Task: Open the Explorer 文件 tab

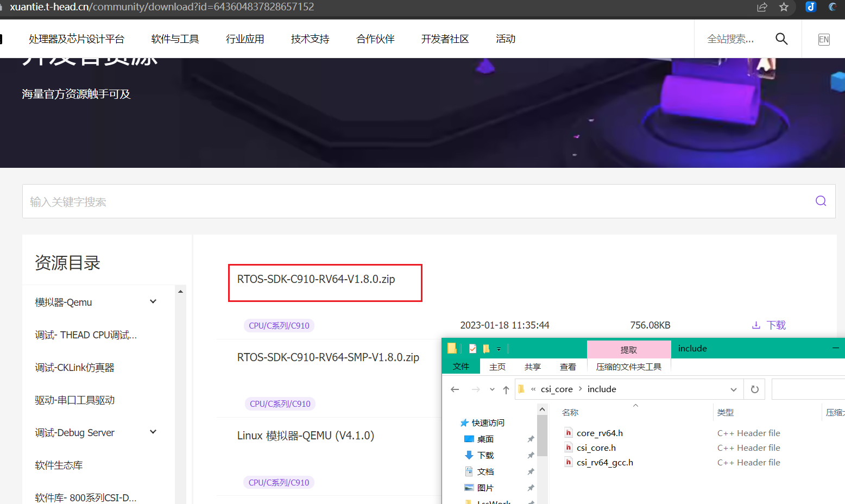Action: point(461,367)
